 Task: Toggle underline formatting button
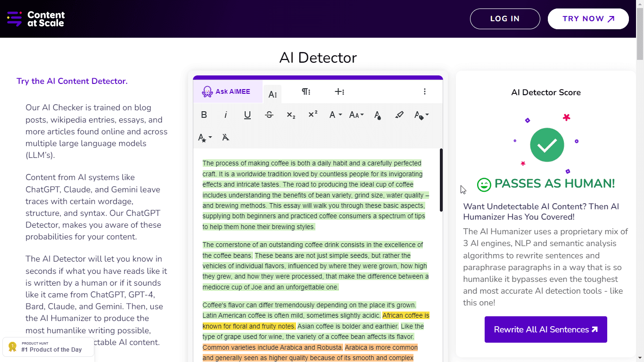tap(248, 115)
